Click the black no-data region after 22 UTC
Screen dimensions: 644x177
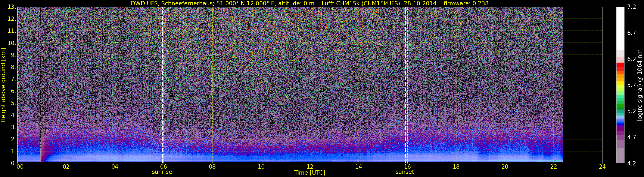pos(582,85)
